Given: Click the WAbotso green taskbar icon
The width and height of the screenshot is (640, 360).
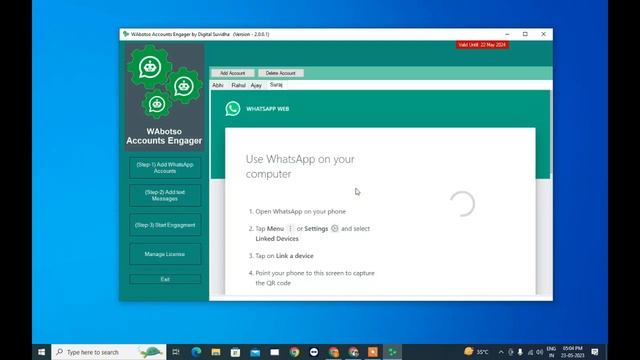Looking at the screenshot, I should click(392, 352).
